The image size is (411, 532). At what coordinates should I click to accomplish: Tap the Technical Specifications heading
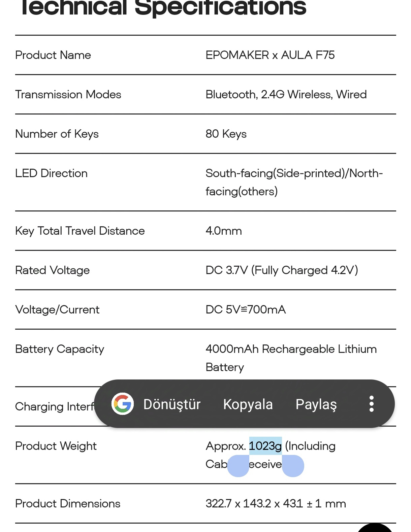[163, 7]
